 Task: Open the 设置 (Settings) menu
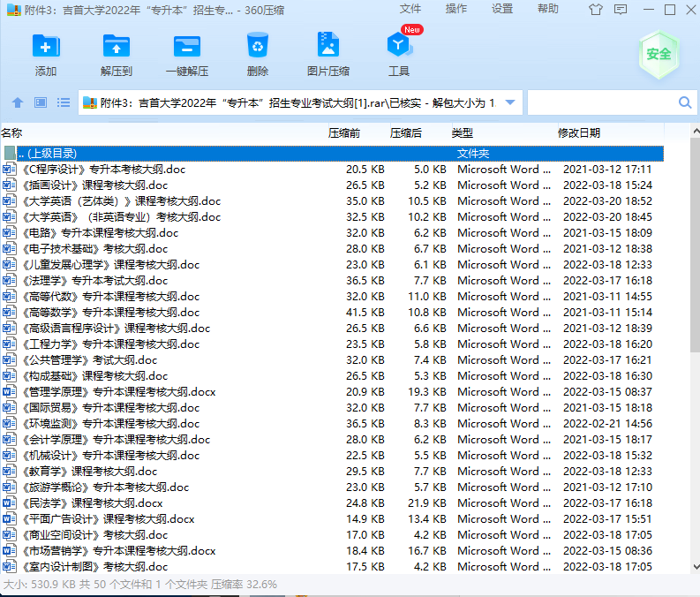pyautogui.click(x=502, y=9)
